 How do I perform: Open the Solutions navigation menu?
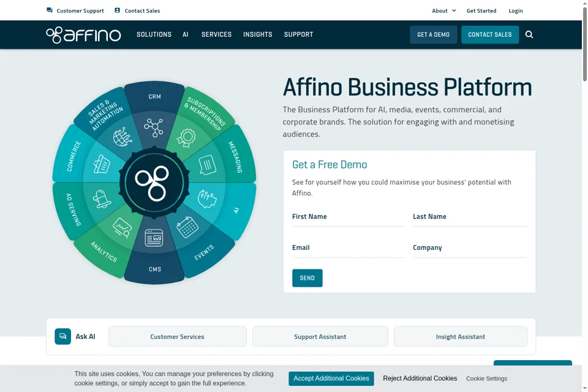coord(154,34)
